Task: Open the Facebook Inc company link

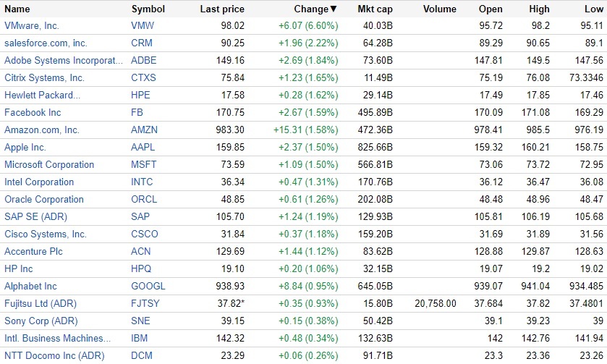Action: point(33,112)
